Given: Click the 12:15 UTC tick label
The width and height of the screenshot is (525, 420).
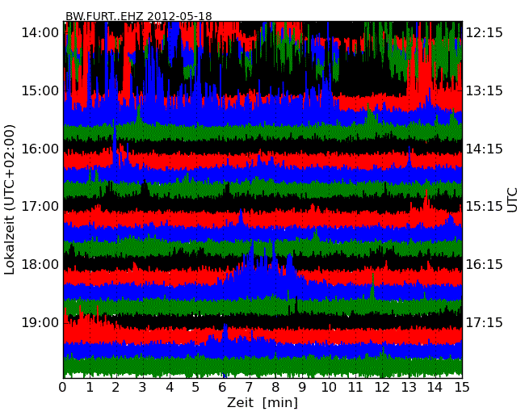Looking at the screenshot, I should pos(485,33).
